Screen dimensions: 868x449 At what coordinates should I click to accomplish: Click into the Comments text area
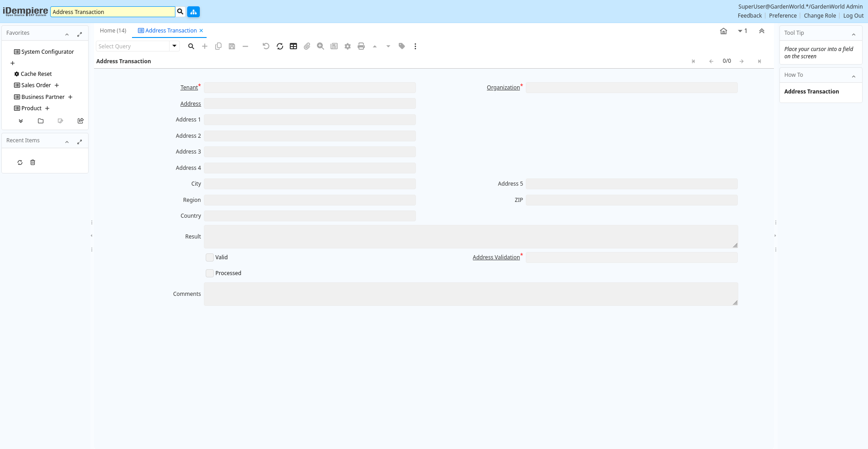pyautogui.click(x=470, y=294)
